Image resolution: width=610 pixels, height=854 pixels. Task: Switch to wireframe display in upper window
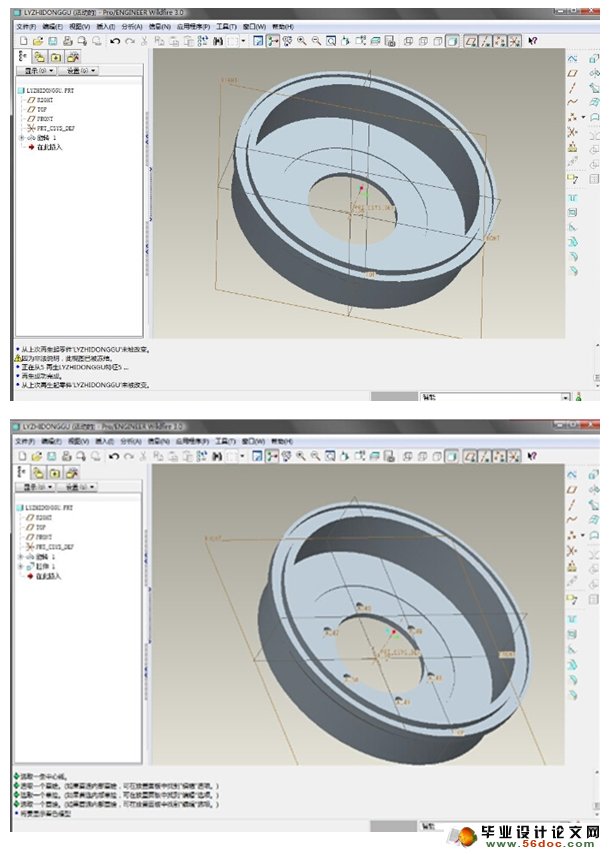pyautogui.click(x=408, y=41)
